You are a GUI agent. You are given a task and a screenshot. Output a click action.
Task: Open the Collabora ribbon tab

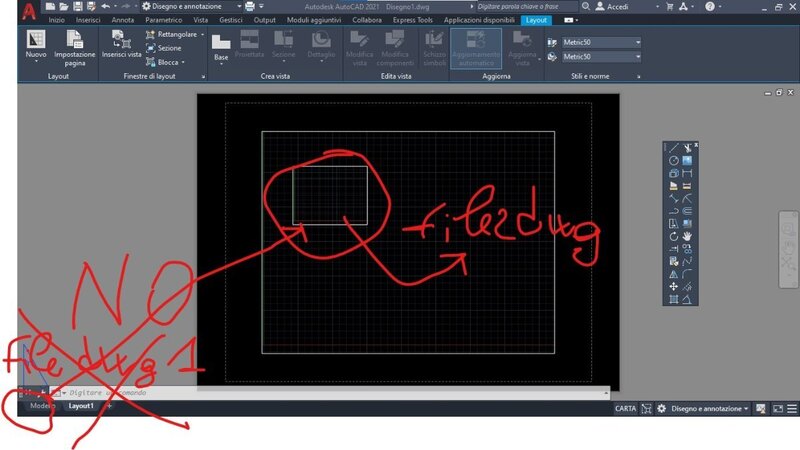tap(367, 20)
